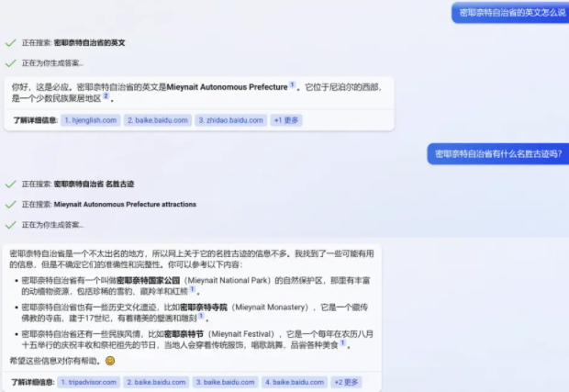This screenshot has height=392, width=569.
Task: Expand the '+2 更多' sources
Action: [x=346, y=382]
